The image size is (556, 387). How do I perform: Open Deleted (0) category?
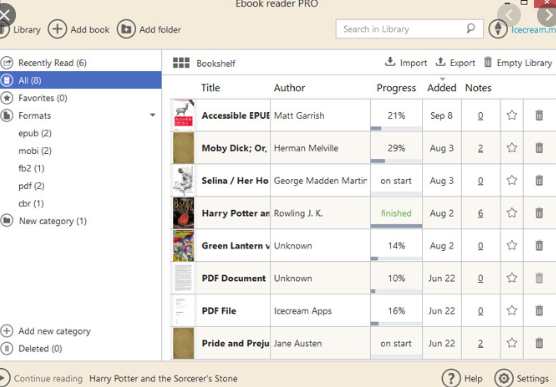[40, 348]
